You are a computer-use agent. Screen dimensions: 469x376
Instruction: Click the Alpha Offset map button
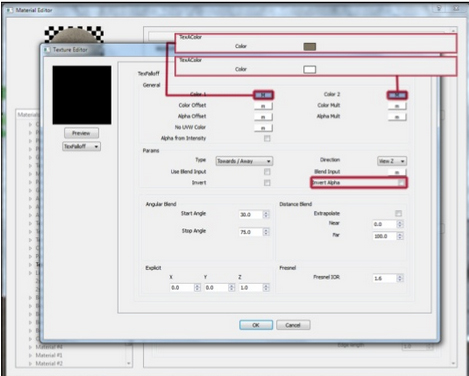pos(263,117)
